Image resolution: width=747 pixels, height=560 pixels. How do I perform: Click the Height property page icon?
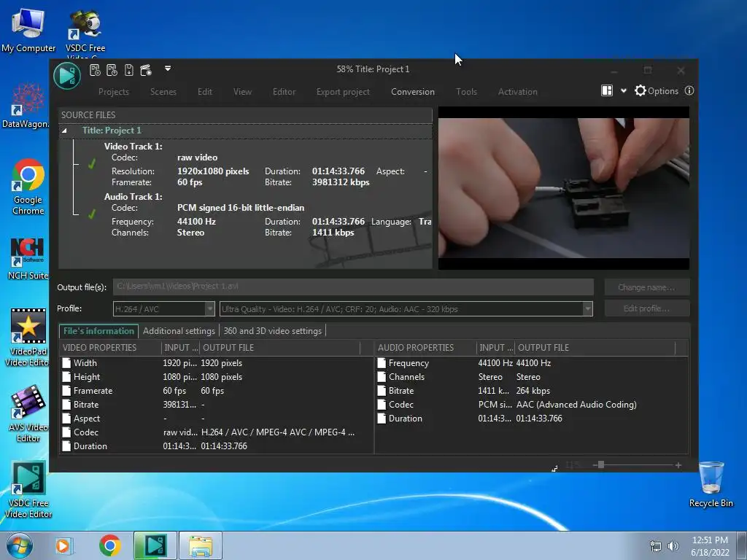click(66, 377)
